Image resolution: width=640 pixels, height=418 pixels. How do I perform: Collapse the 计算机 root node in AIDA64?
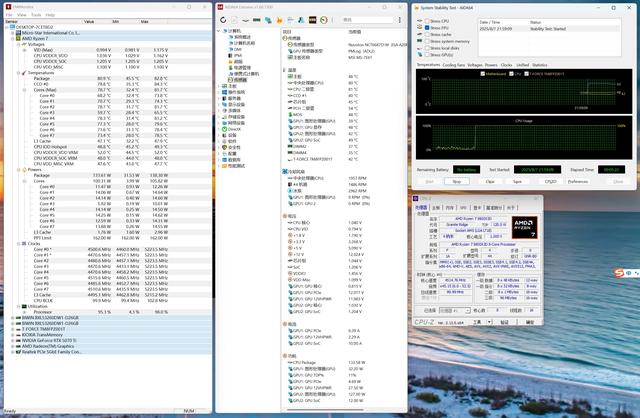click(218, 31)
